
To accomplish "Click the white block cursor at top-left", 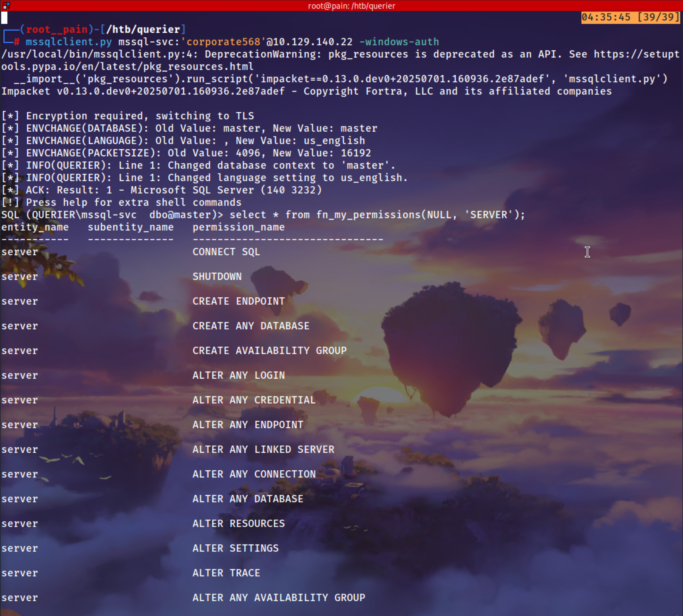I will [4, 18].
